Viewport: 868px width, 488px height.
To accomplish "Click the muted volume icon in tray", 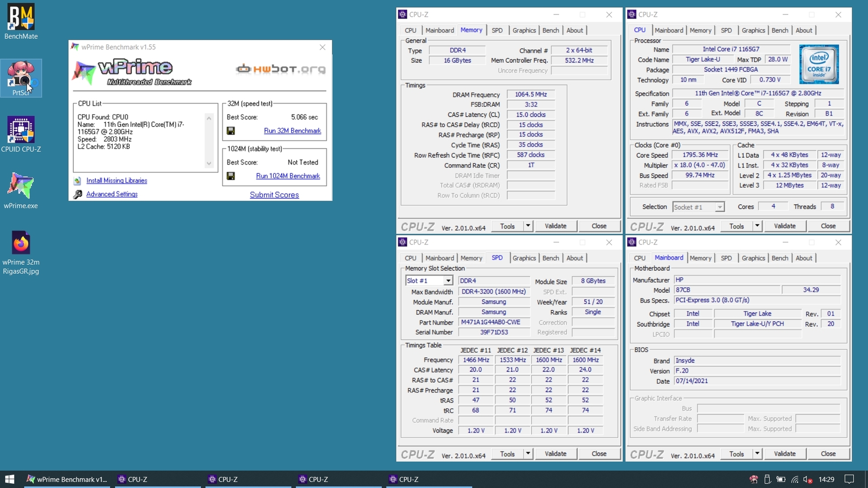I will 808,479.
